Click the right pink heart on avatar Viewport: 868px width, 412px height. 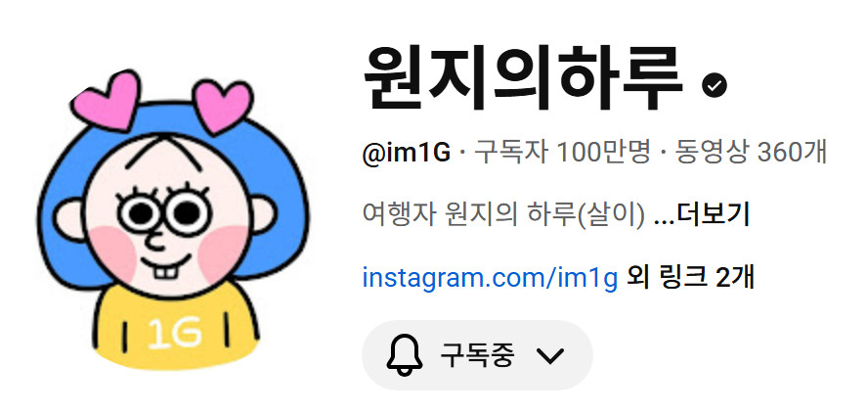224,107
